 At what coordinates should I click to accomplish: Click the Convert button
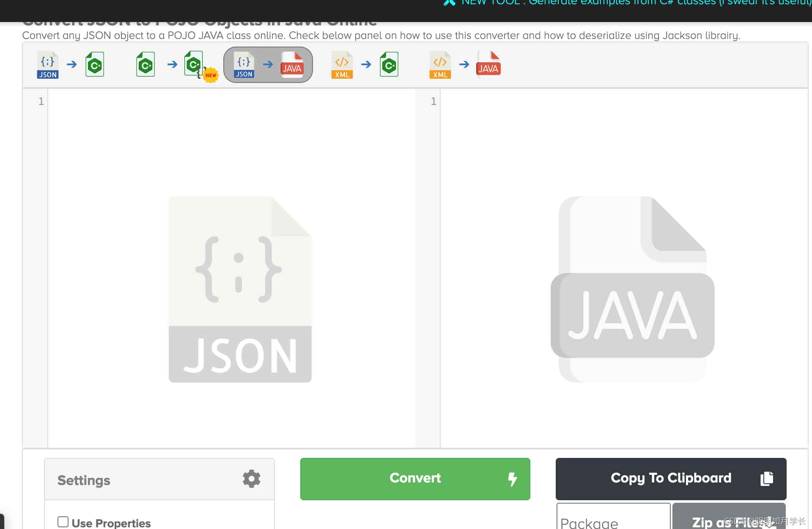point(414,478)
